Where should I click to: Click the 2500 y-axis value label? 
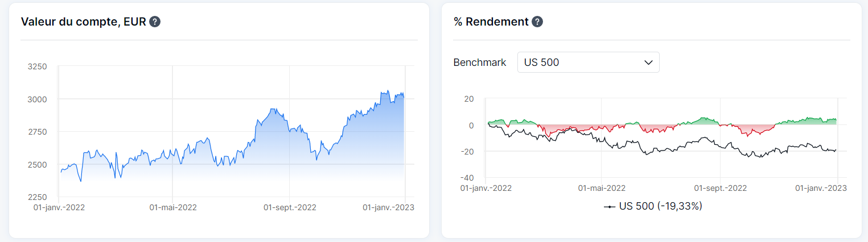tap(36, 165)
